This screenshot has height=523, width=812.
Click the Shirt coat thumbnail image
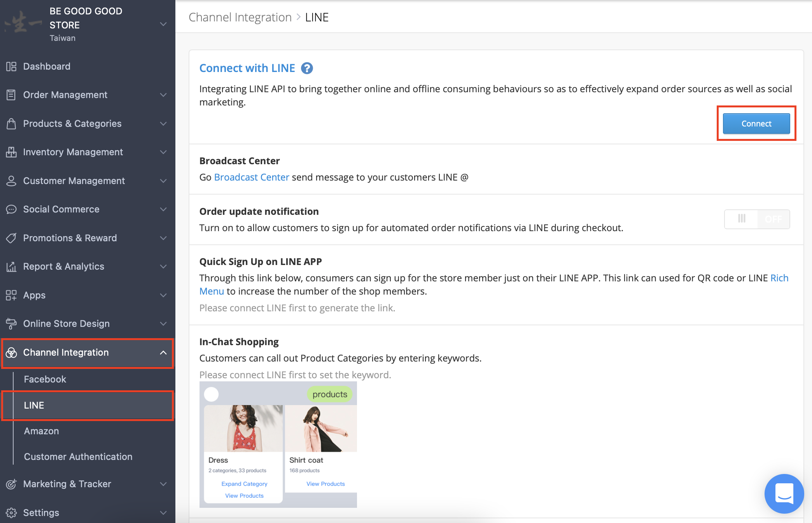321,428
